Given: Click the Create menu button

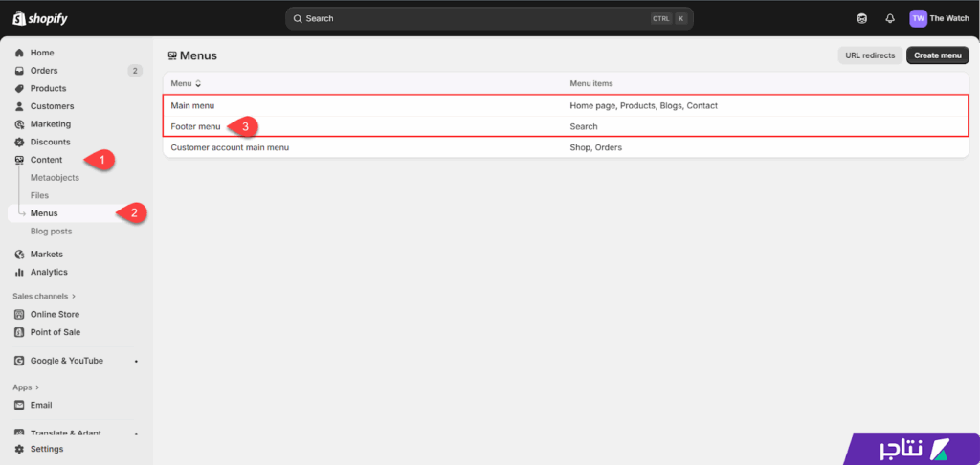Looking at the screenshot, I should click(937, 55).
